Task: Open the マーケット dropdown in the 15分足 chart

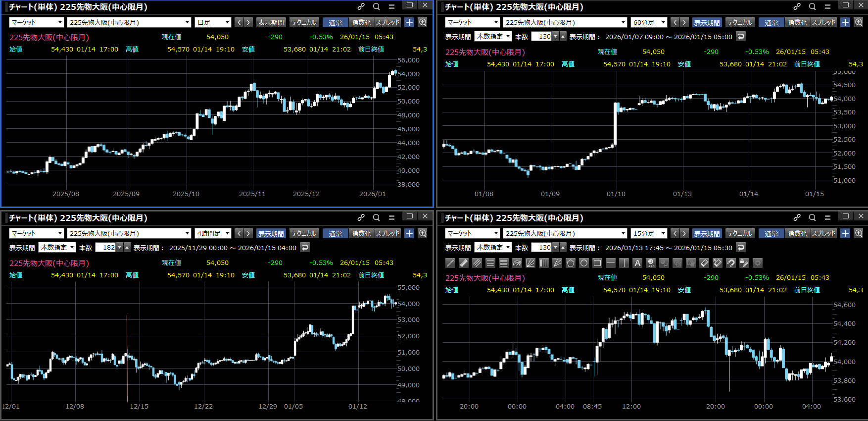Action: click(473, 233)
